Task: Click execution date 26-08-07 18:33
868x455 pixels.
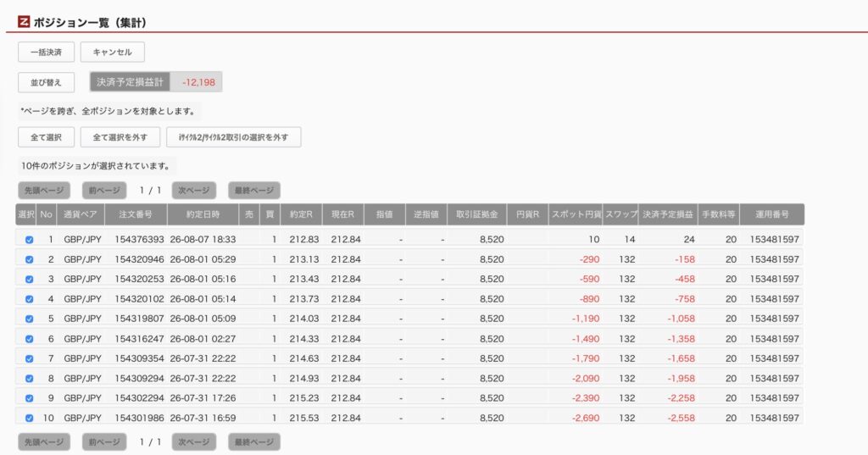Action: pyautogui.click(x=203, y=240)
